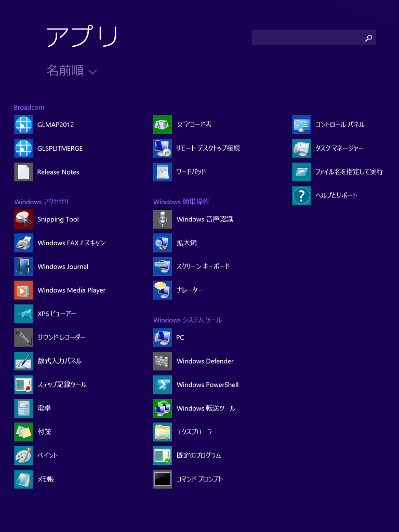Screen dimensions: 399x532
Task: Open the Release Notes document icon
Action: tap(23, 171)
